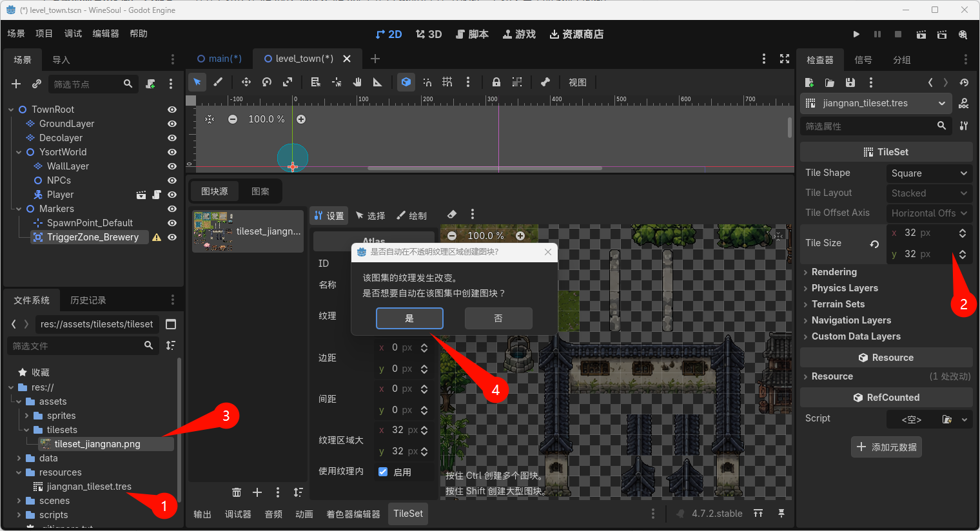Open the warning icon on TriggerZone_Brewery
The height and width of the screenshot is (531, 980).
tap(157, 237)
